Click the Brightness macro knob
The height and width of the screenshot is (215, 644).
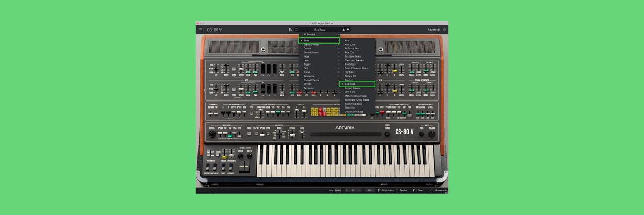click(379, 190)
